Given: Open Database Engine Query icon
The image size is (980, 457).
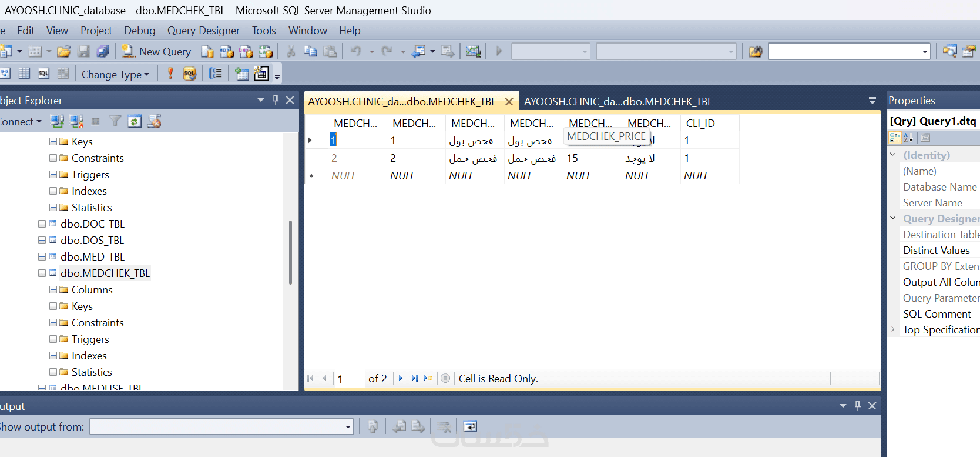Looking at the screenshot, I should (207, 52).
